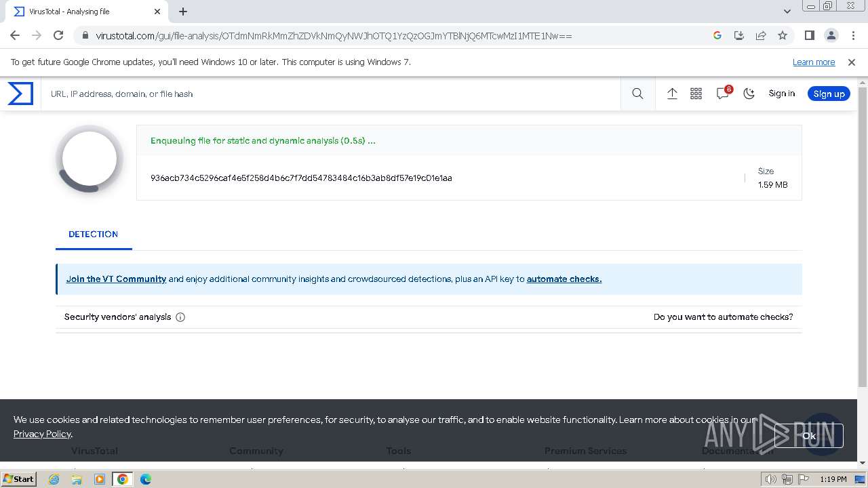Click the upload file arrow icon
The height and width of the screenshot is (488, 868).
point(672,94)
